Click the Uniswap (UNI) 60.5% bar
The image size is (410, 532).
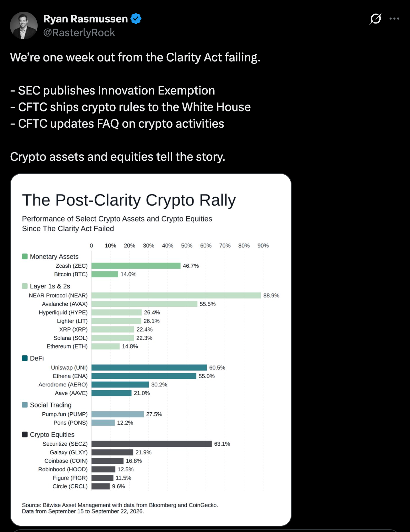pyautogui.click(x=149, y=367)
